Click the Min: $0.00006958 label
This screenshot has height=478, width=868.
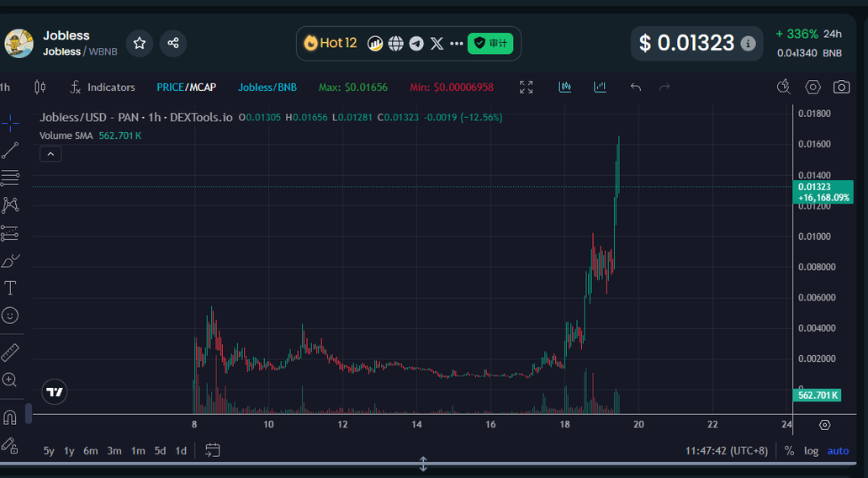click(452, 87)
